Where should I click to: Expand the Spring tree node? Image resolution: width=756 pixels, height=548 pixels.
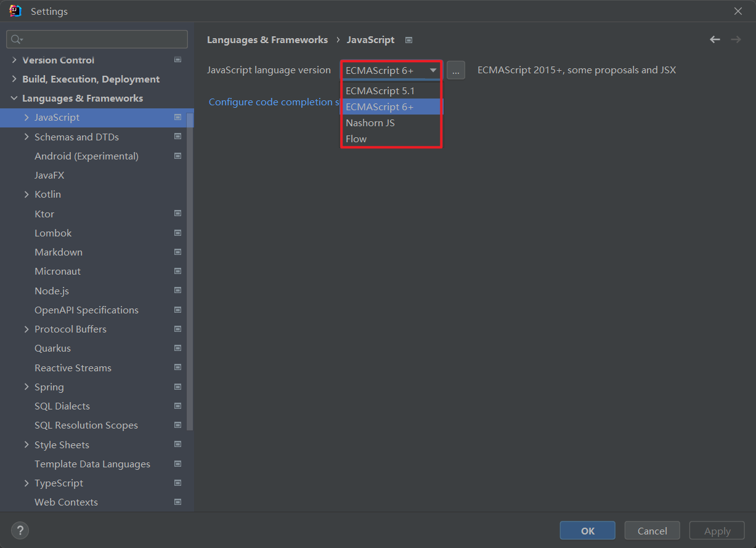tap(26, 387)
